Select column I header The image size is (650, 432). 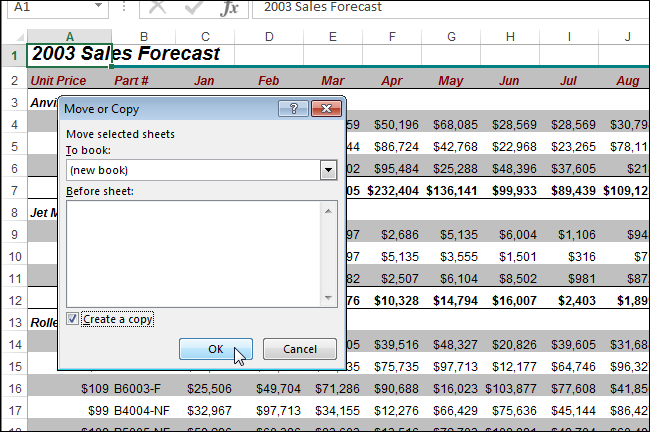[569, 36]
